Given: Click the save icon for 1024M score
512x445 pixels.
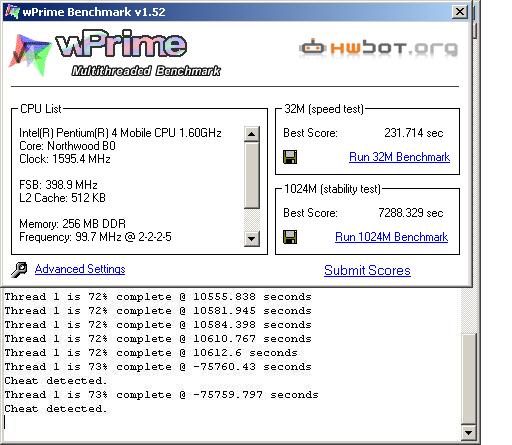Looking at the screenshot, I should coord(290,237).
